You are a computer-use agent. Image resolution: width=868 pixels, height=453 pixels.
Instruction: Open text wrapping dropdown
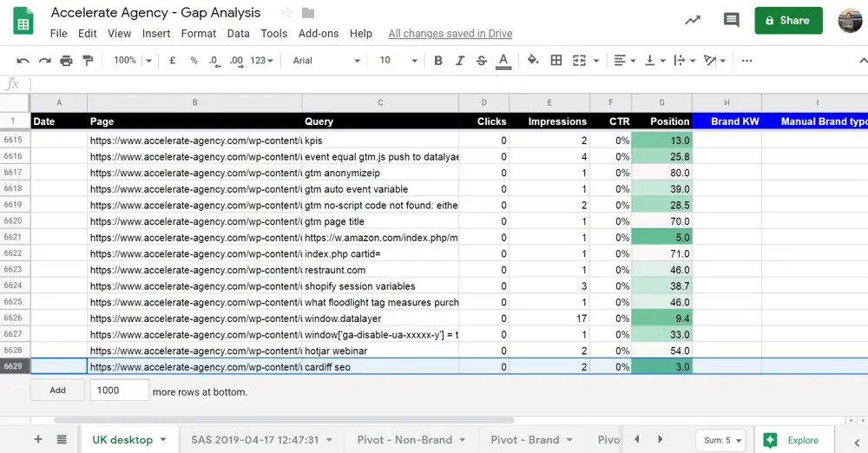[x=685, y=61]
